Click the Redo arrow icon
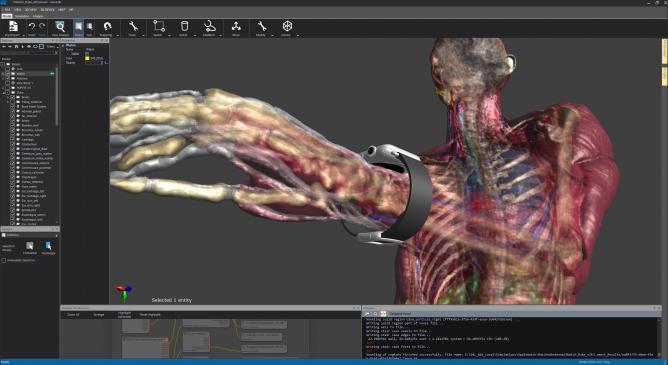Screen dimensions: 668x365 [42, 27]
